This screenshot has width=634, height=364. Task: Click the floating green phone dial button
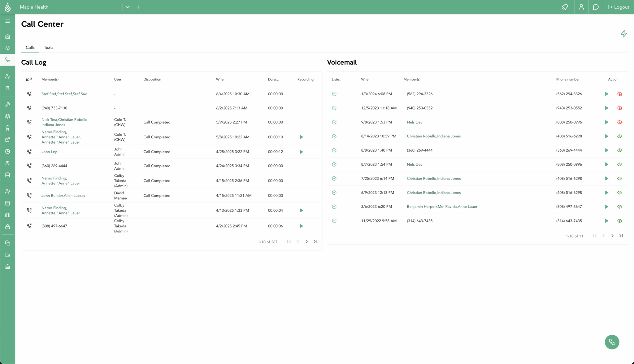pos(612,342)
